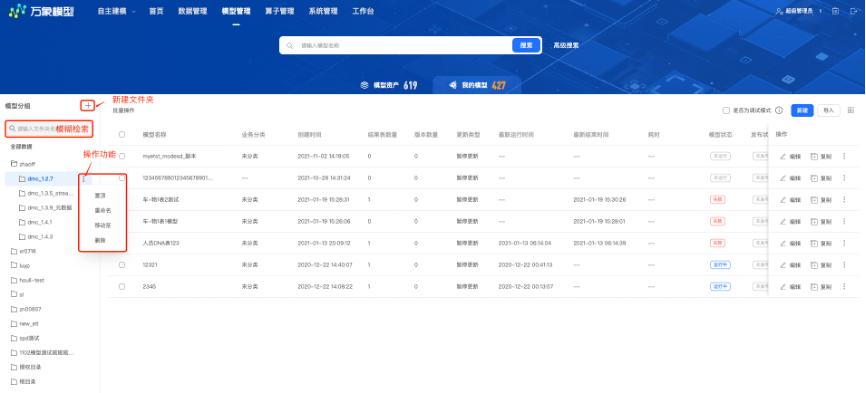Click the edit pencil for myetst_modesd_副本 row
866x393 pixels.
click(783, 156)
